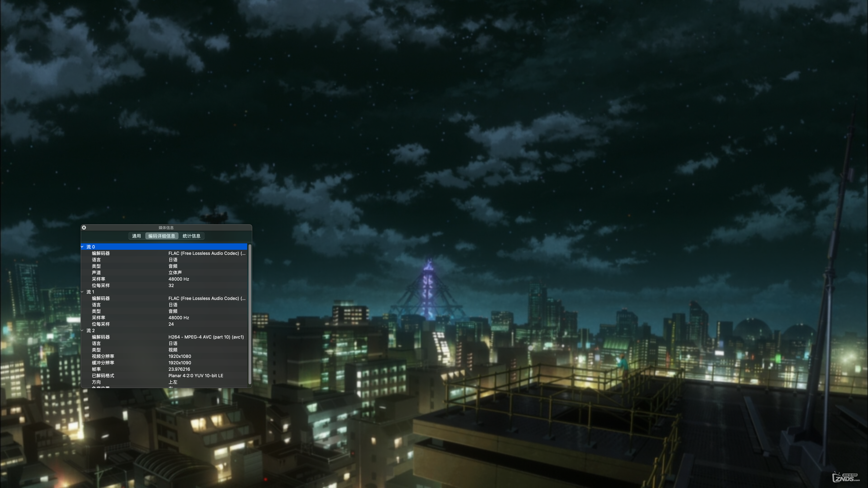Click the media info vertical scrollbar
This screenshot has height=488, width=868.
pyautogui.click(x=250, y=314)
